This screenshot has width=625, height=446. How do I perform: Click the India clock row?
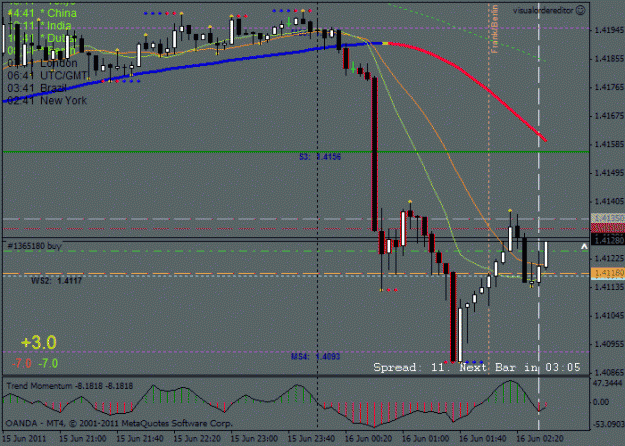pyautogui.click(x=39, y=26)
